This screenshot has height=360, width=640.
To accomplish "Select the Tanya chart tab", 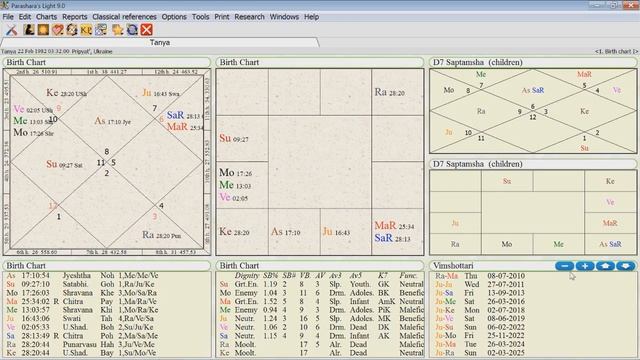I will tap(160, 42).
